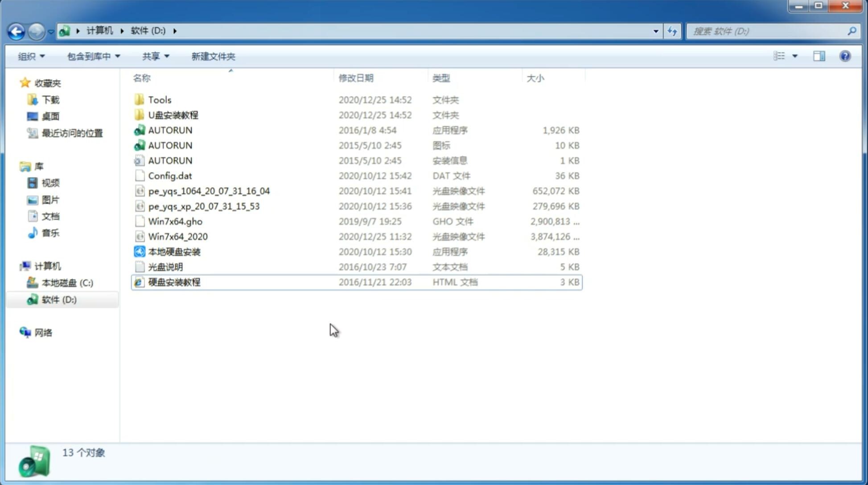The width and height of the screenshot is (868, 485).
Task: Open 光盘说明 text document
Action: pos(165,266)
